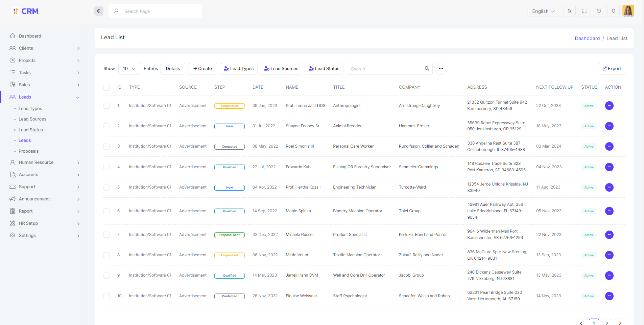This screenshot has width=644, height=325.
Task: Enter fullscreen mode icon
Action: [x=584, y=11]
